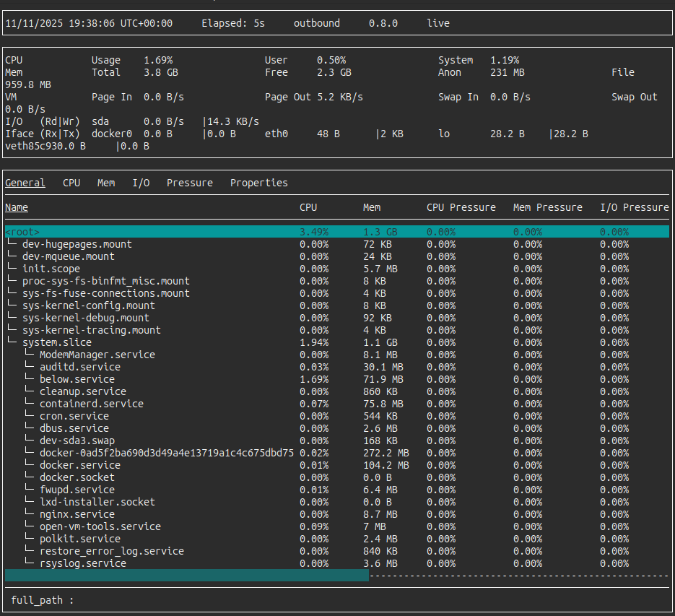Screen dimensions: 675x616
Task: Select the nginx.service entry
Action: [x=77, y=514]
